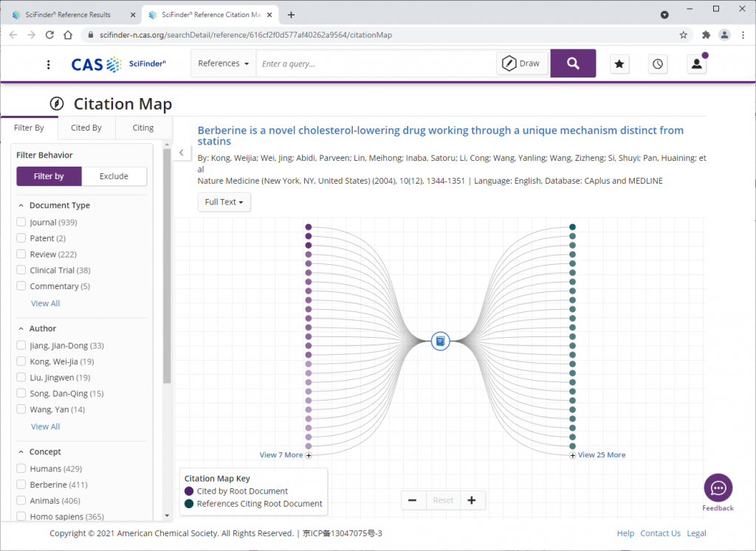This screenshot has height=551, width=756.
Task: Open the References search category dropdown
Action: tap(223, 63)
